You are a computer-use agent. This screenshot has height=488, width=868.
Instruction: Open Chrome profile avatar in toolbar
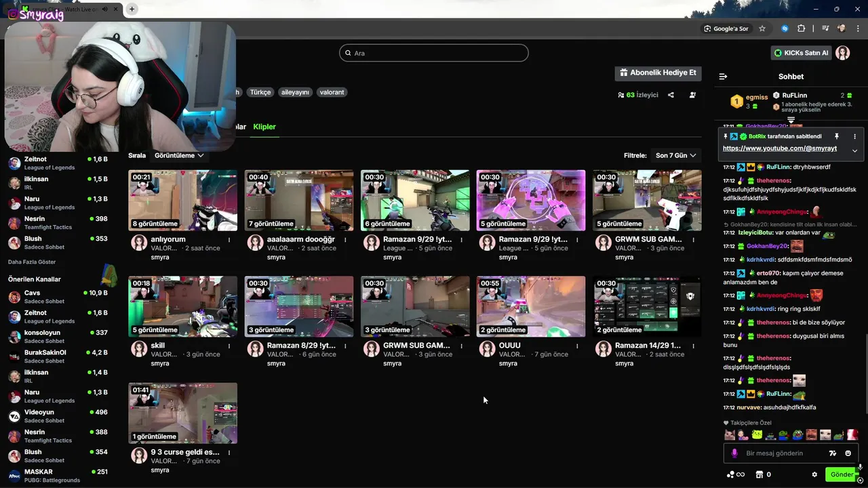pyautogui.click(x=842, y=28)
